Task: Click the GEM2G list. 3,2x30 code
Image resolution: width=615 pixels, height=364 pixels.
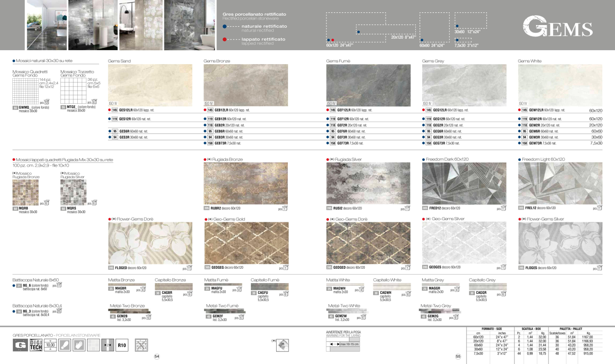Action: (x=435, y=317)
